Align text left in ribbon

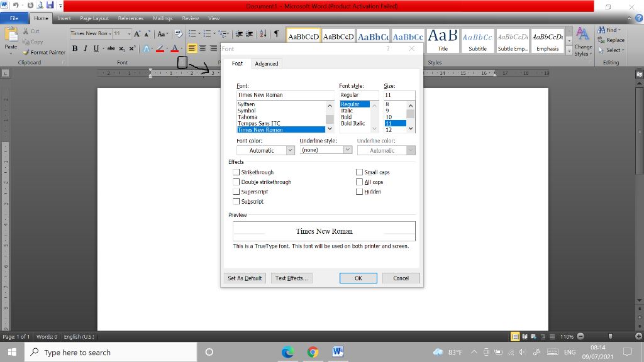[192, 48]
